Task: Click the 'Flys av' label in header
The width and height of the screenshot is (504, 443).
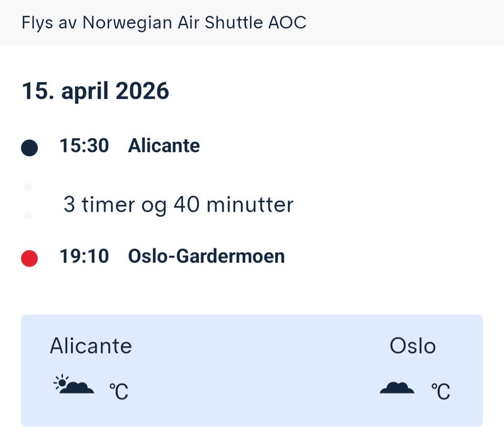Action: (x=42, y=23)
